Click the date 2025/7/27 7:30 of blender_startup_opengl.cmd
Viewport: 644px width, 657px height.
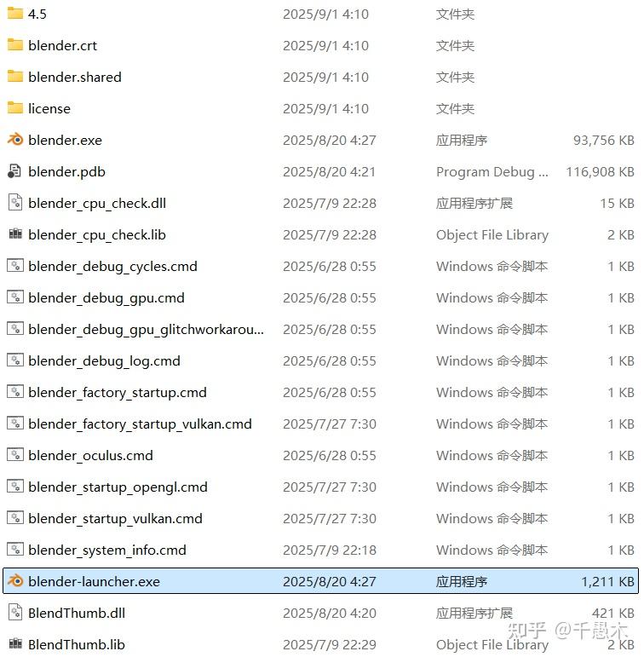point(330,487)
